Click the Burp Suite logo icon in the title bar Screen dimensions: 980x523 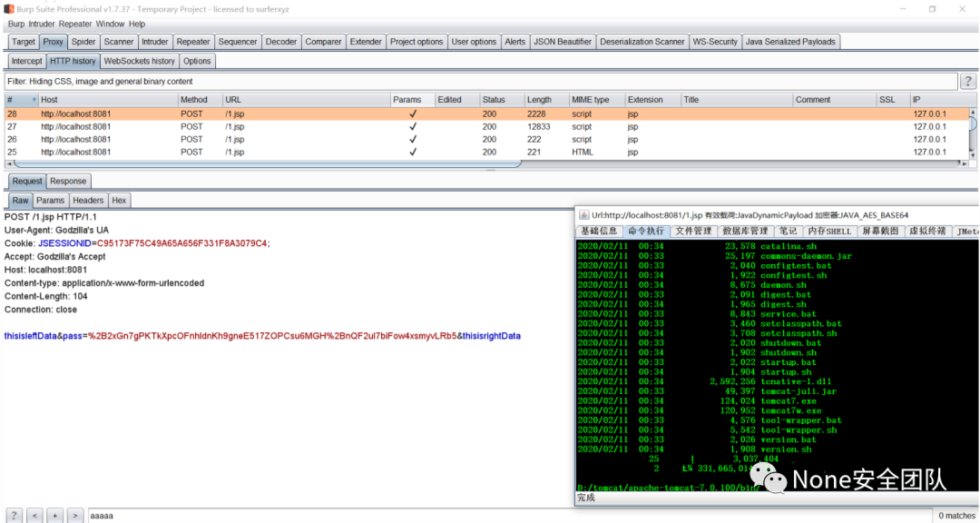point(9,9)
